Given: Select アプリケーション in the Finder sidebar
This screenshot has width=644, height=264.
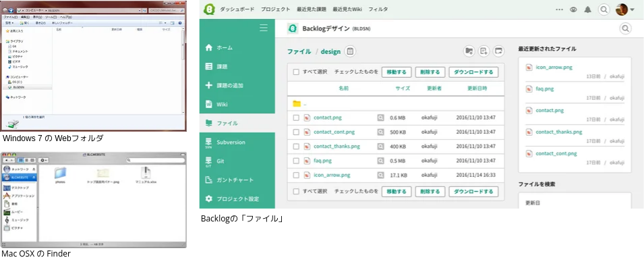Looking at the screenshot, I should (x=20, y=196).
